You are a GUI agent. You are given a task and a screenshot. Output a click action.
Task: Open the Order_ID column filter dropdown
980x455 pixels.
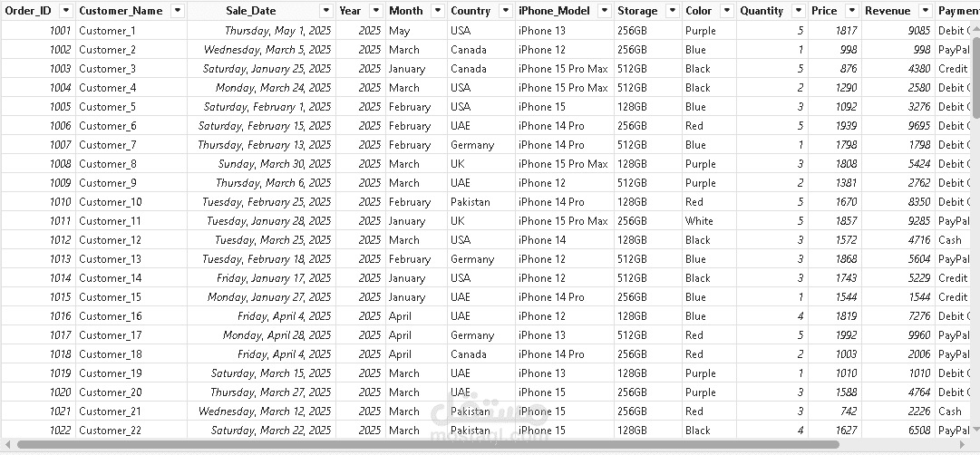pyautogui.click(x=65, y=11)
